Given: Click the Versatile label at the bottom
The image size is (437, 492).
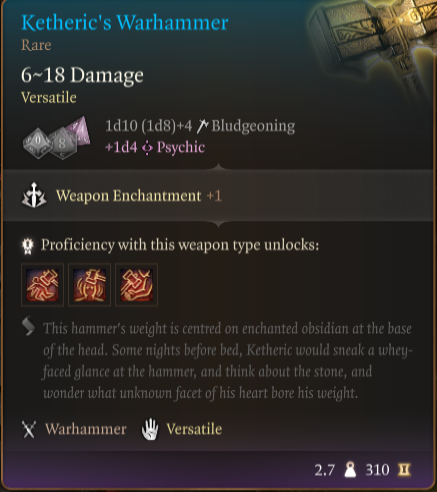Looking at the screenshot, I should point(194,429).
